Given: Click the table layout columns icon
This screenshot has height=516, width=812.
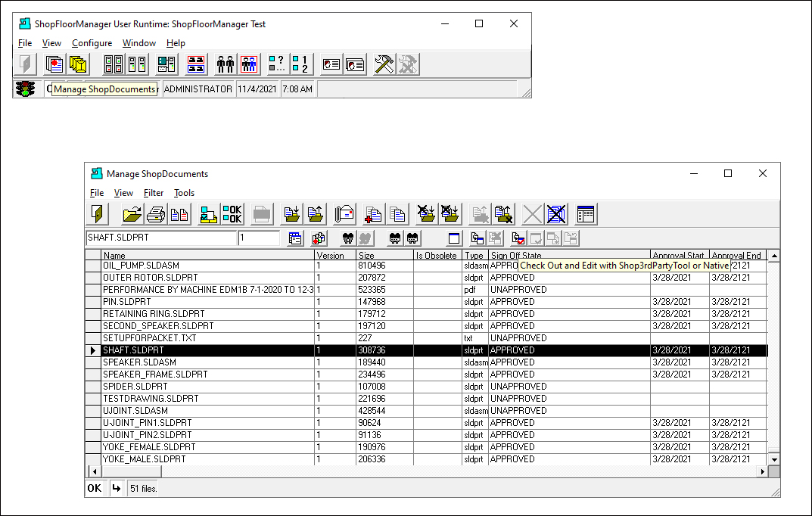Looking at the screenshot, I should (586, 214).
